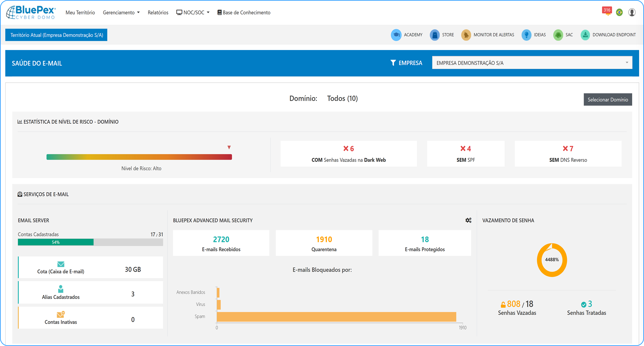Click the red X beside 4 SEM SPF
The height and width of the screenshot is (346, 644).
463,149
